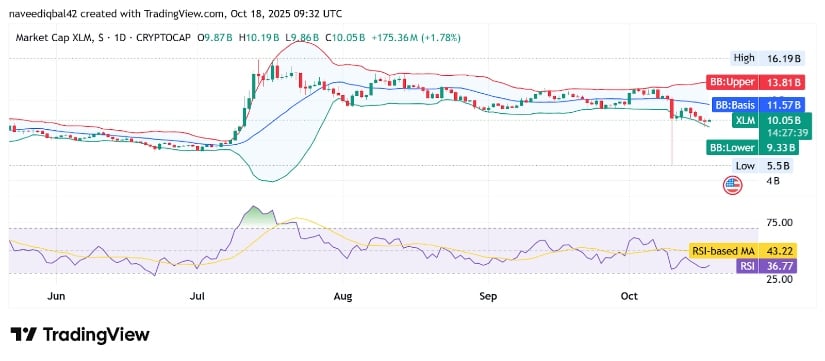Click the XLM 10.05 B price label
825x361 pixels.
pyautogui.click(x=772, y=121)
